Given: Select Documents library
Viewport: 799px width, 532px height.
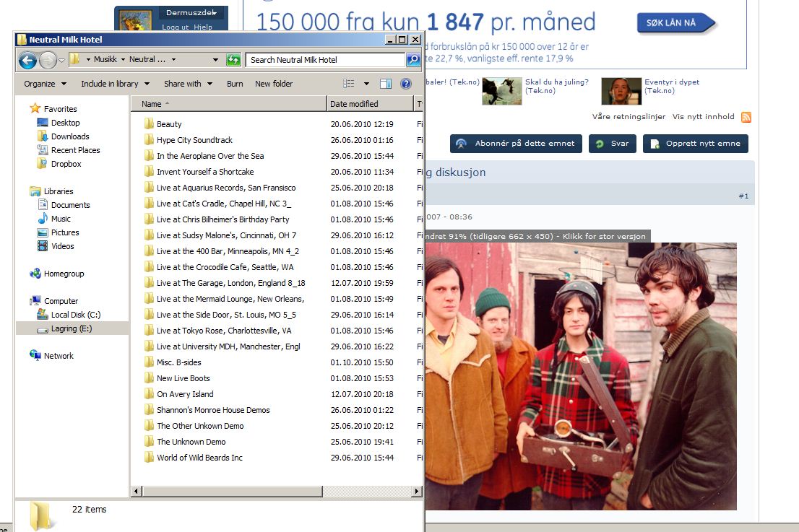Looking at the screenshot, I should click(x=70, y=205).
